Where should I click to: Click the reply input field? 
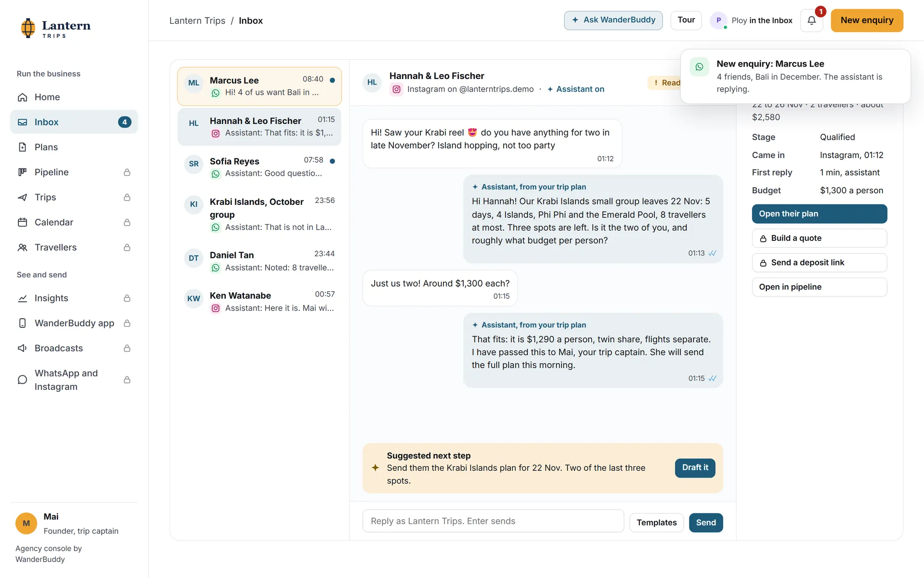tap(493, 521)
